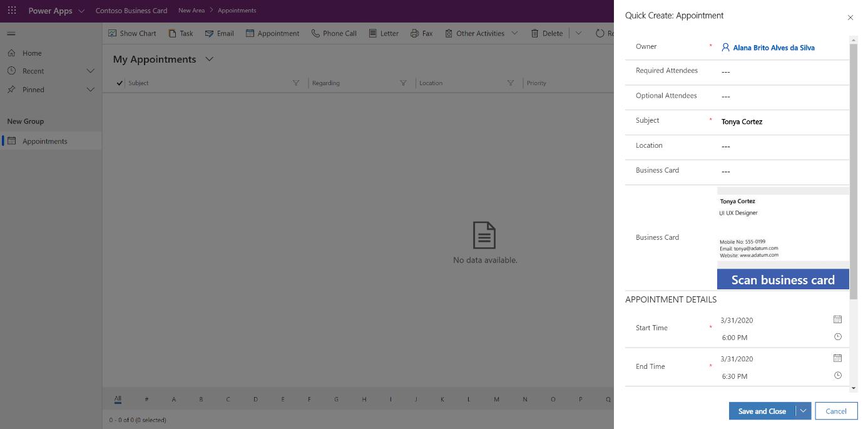868x429 pixels.
Task: Create a new Task activity
Action: pos(180,33)
